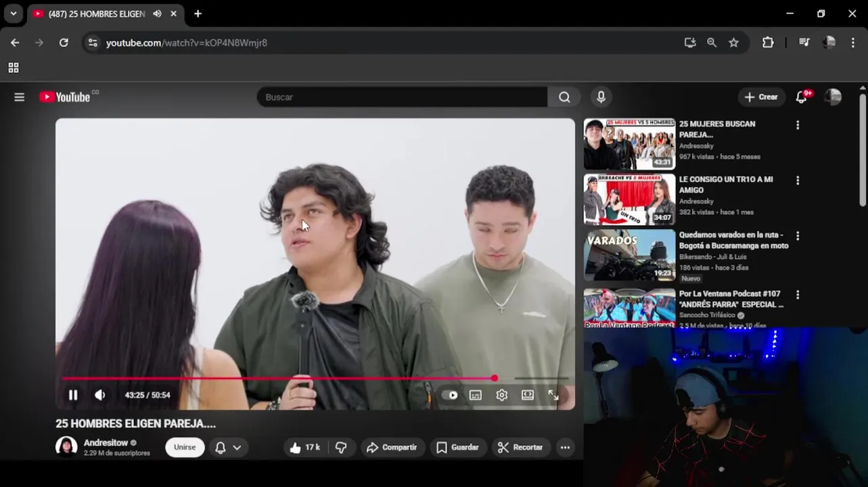868x487 pixels.
Task: Bookmark this page with the star
Action: point(733,43)
